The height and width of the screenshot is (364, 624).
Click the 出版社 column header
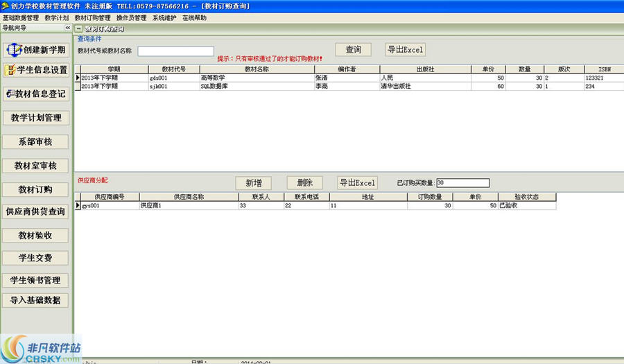point(426,69)
